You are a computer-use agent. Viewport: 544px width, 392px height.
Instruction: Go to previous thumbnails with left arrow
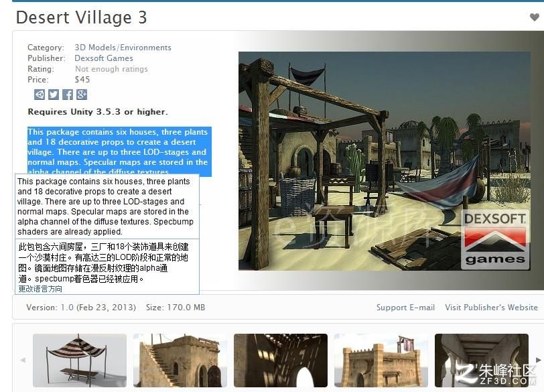coord(23,360)
